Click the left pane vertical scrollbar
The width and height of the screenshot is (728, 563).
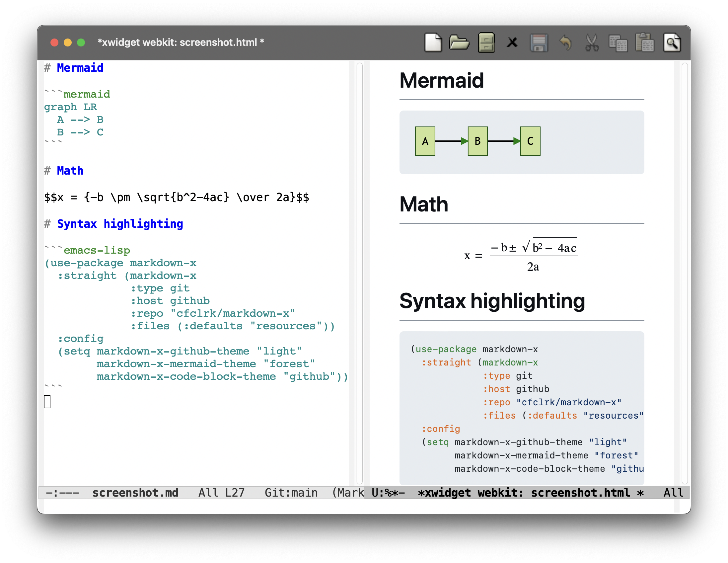[360, 273]
